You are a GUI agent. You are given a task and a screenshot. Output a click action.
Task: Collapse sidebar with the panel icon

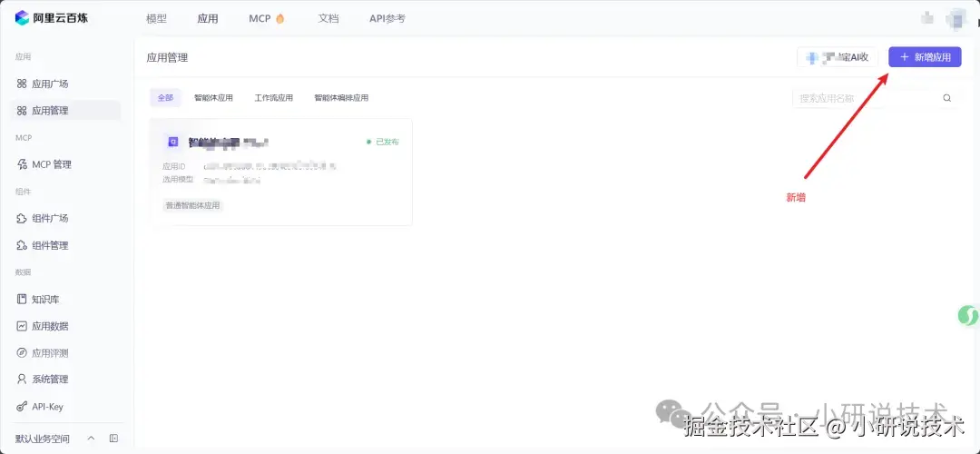[x=113, y=439]
